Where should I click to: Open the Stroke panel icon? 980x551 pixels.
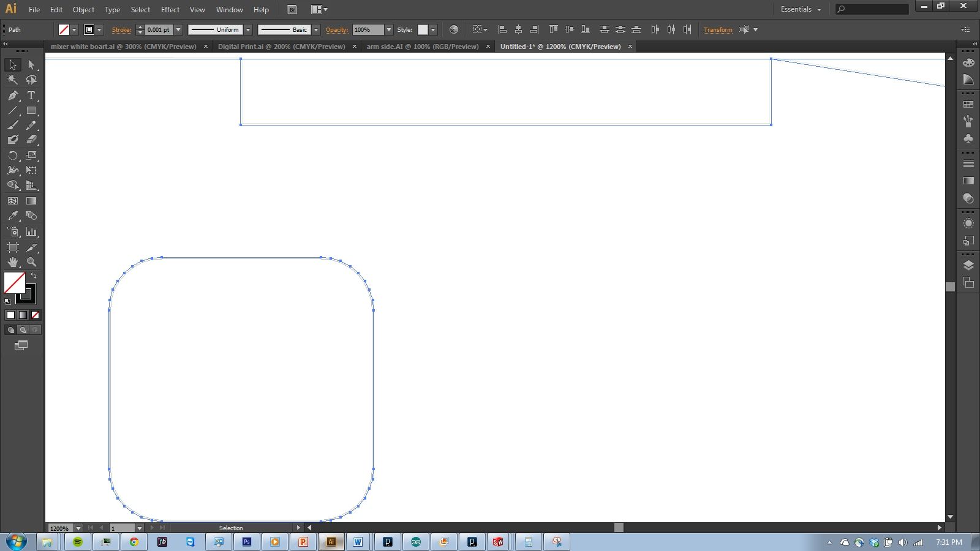click(968, 163)
